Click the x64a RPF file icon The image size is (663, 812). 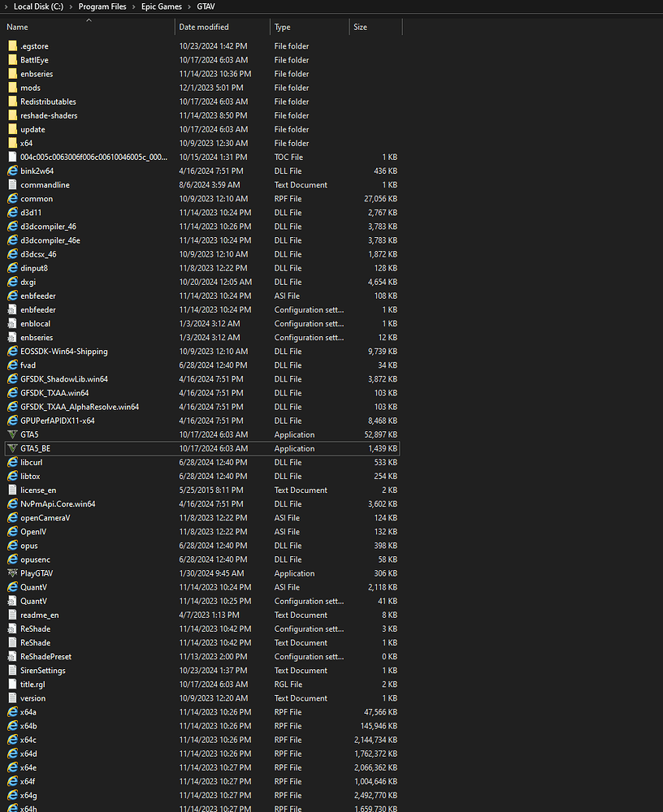pos(12,712)
